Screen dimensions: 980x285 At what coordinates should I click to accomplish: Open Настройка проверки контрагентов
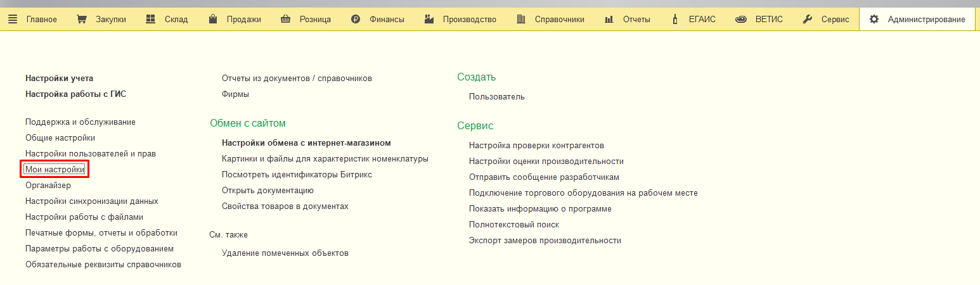coord(536,146)
